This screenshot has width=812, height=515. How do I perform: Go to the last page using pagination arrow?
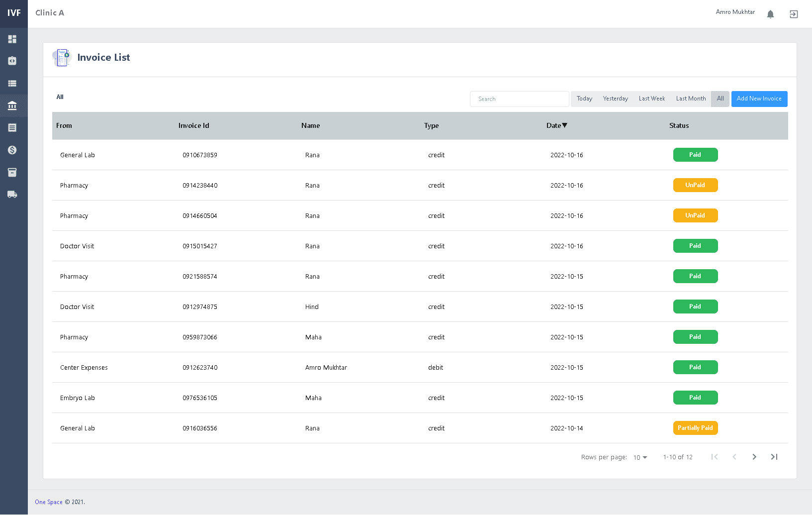774,456
